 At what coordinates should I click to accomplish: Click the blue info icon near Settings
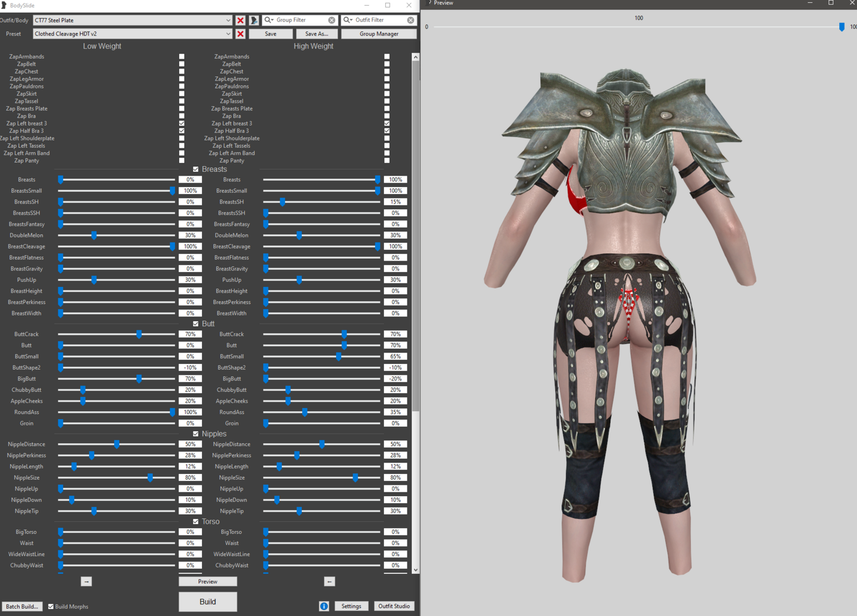click(324, 606)
